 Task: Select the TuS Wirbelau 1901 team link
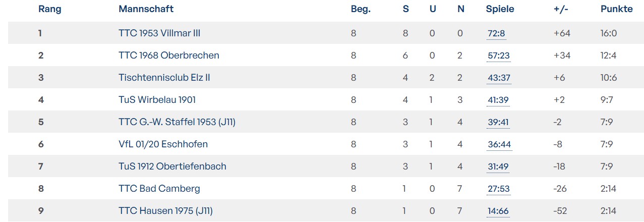point(157,100)
